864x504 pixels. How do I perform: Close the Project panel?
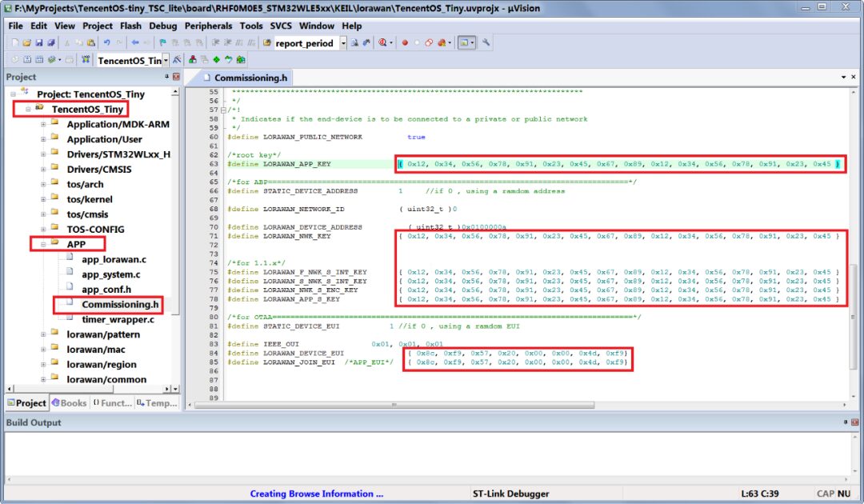coord(176,77)
